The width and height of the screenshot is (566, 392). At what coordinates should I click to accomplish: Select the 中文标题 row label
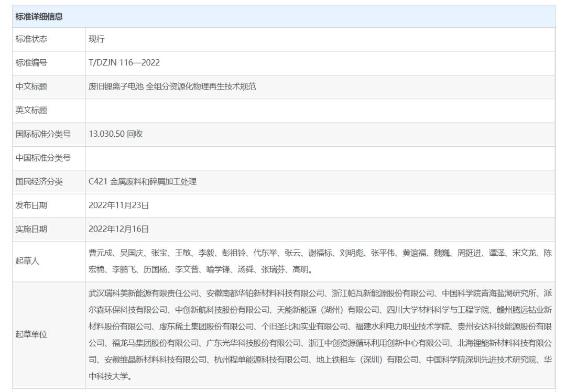pyautogui.click(x=31, y=86)
